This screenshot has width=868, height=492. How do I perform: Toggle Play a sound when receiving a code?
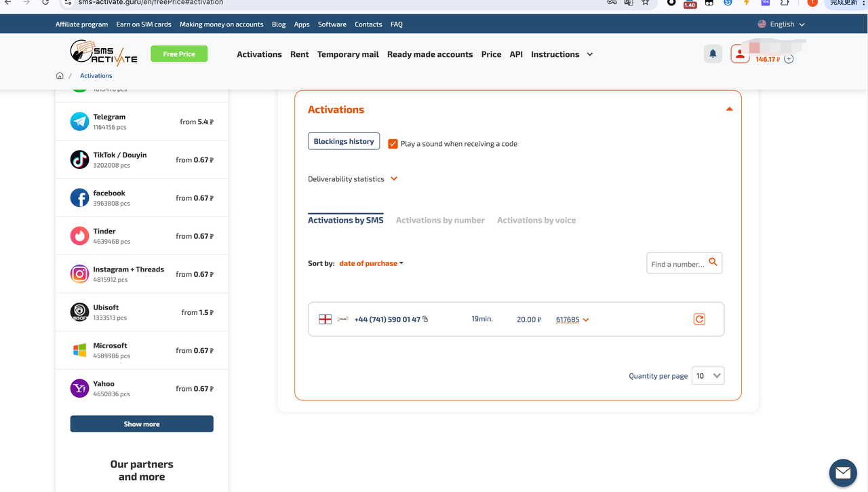393,144
